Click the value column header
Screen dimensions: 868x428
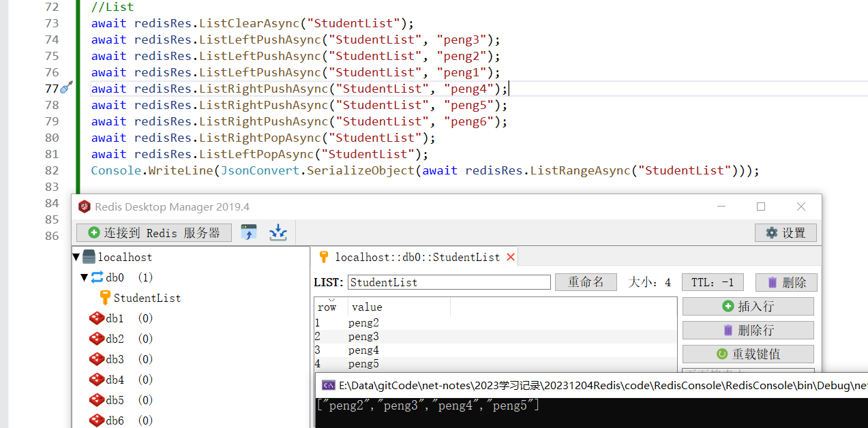399,307
